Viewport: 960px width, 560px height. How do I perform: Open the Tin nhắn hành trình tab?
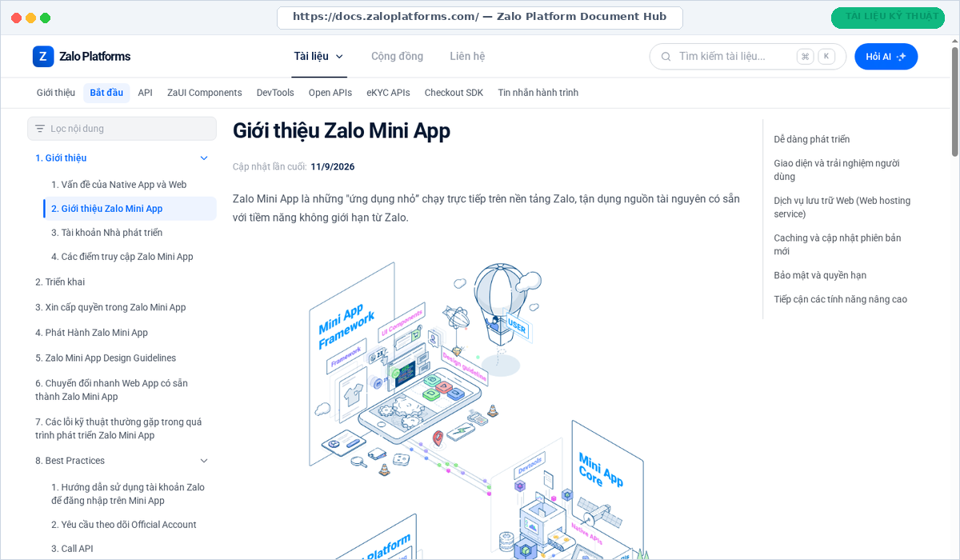[538, 93]
